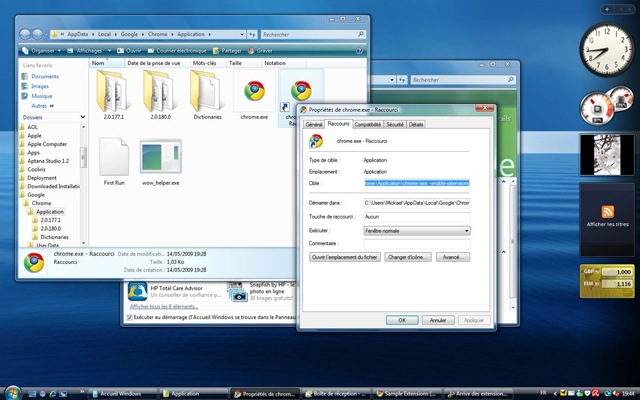This screenshot has width=640, height=400.
Task: Open the Affichages dropdown arrow
Action: pos(109,51)
